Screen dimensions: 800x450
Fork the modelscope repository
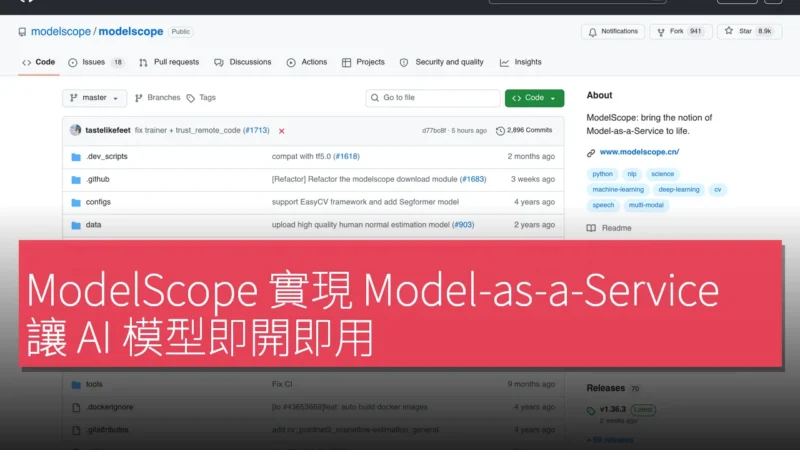point(681,32)
